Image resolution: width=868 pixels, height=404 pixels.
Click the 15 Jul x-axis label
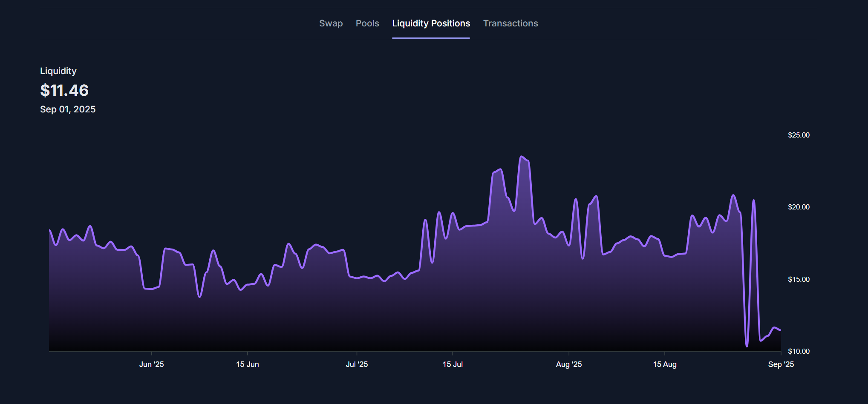click(453, 364)
